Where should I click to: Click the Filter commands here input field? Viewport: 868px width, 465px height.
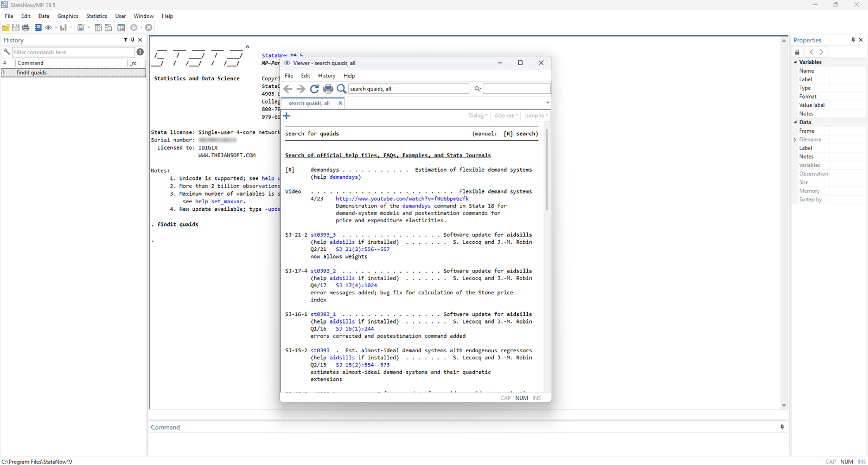point(74,52)
